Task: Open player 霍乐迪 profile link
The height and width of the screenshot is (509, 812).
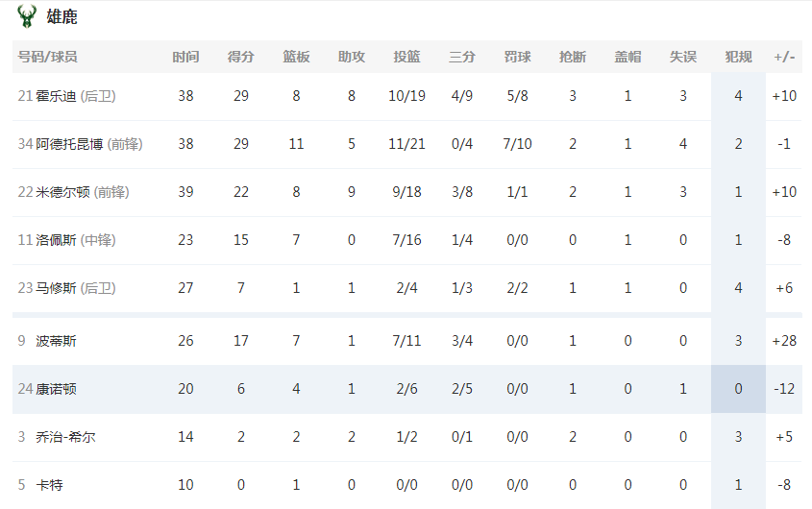Action: (56, 96)
